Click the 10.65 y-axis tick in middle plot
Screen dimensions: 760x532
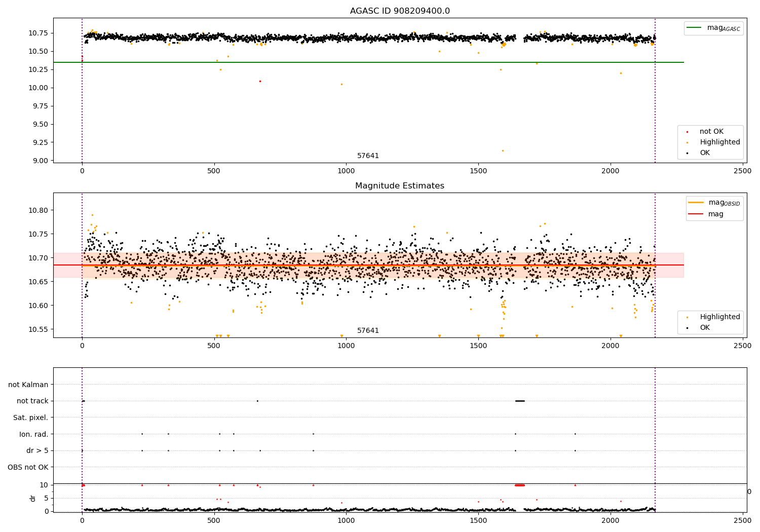pyautogui.click(x=39, y=282)
